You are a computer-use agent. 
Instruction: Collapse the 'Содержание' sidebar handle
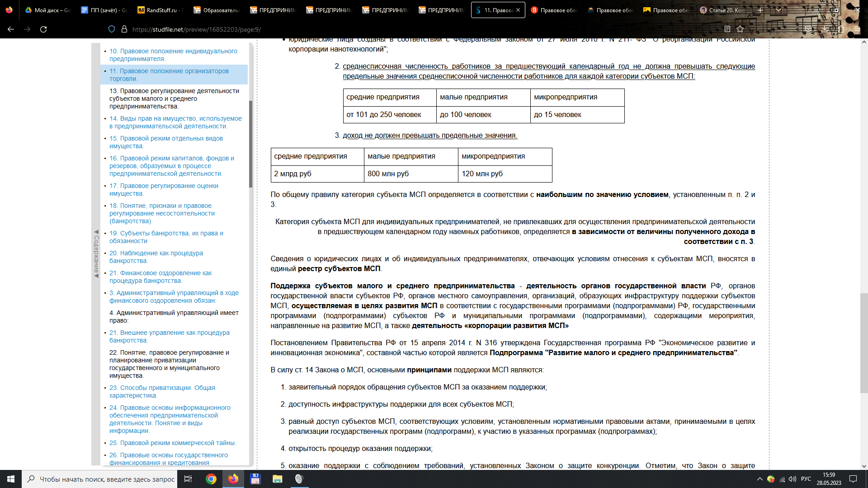click(x=96, y=254)
